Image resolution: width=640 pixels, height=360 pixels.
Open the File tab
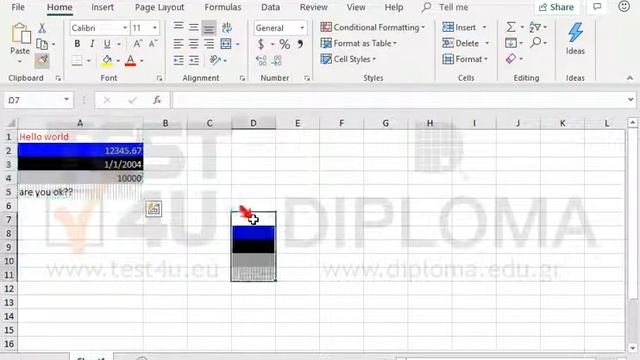18,7
